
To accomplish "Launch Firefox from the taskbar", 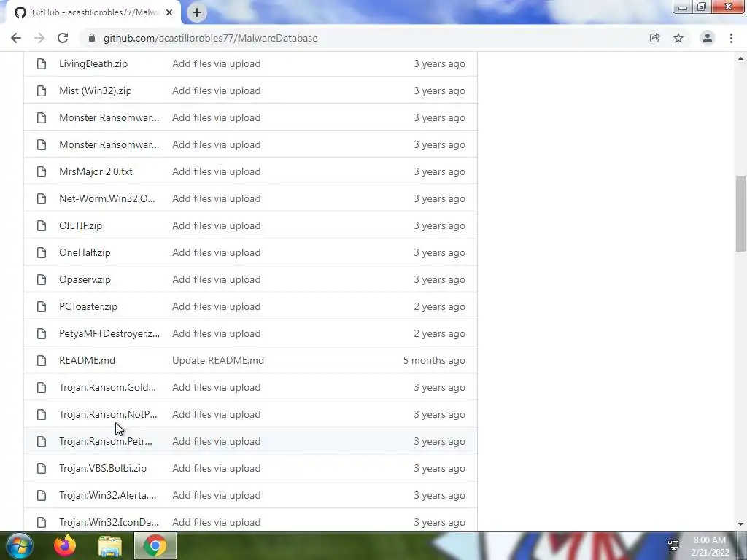I will tap(65, 545).
